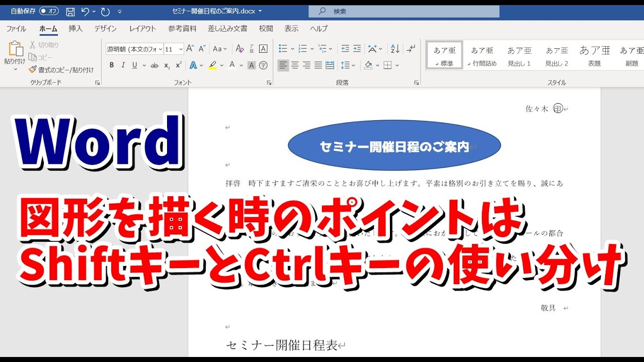
Task: Apply paragraph shading paint bucket
Action: tap(368, 65)
